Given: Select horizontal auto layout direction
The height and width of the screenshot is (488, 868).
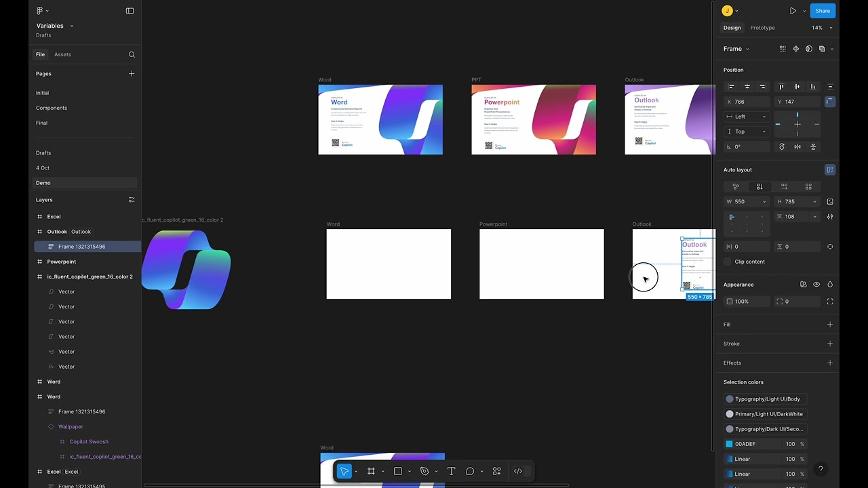Looking at the screenshot, I should click(x=784, y=186).
